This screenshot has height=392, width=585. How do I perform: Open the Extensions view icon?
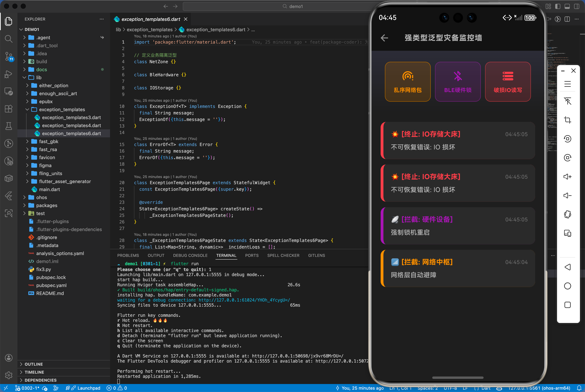pos(9,109)
